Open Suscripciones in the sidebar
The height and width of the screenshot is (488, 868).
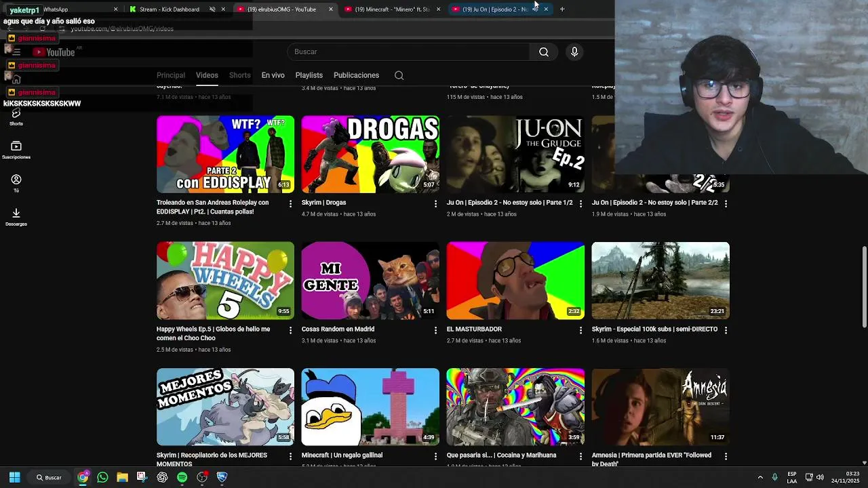coord(16,150)
